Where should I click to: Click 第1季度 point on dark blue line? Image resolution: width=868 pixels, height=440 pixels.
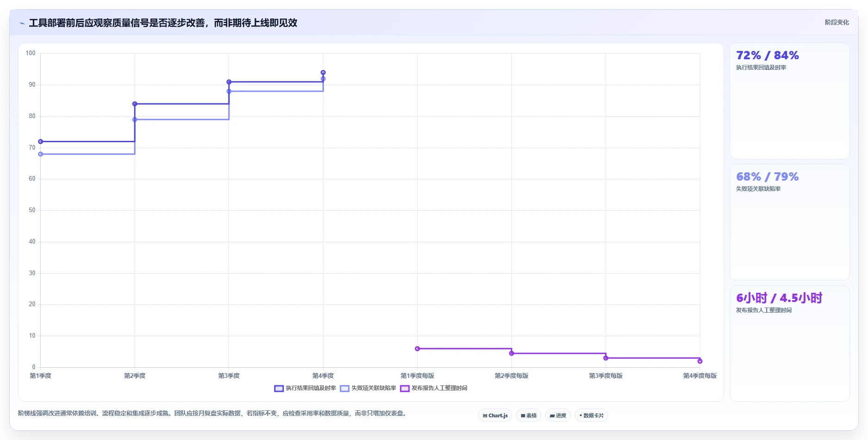(41, 142)
